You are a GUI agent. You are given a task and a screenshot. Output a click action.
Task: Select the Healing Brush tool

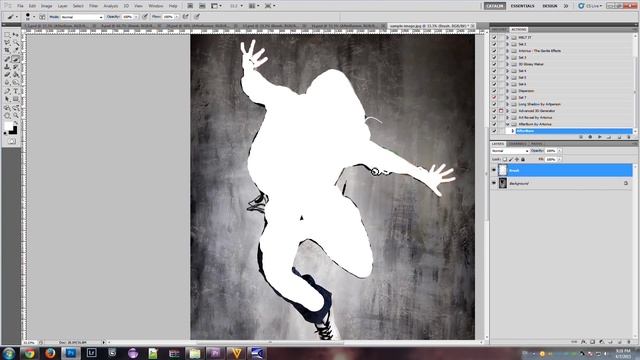[x=7, y=60]
